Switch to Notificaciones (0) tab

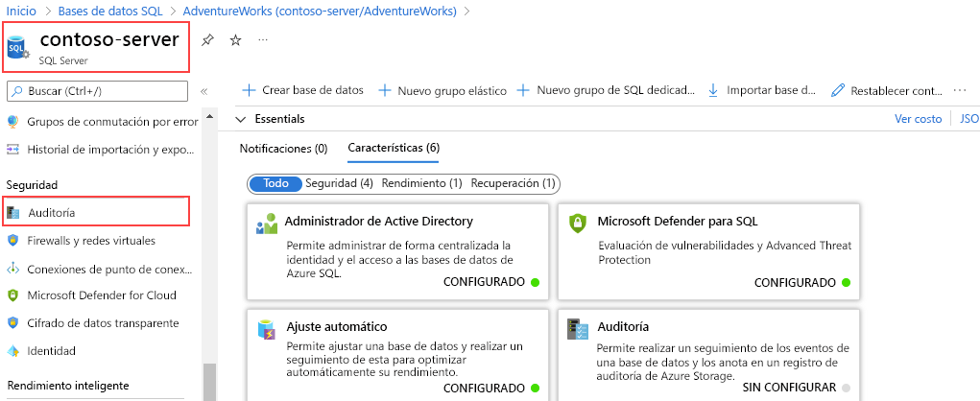click(284, 149)
